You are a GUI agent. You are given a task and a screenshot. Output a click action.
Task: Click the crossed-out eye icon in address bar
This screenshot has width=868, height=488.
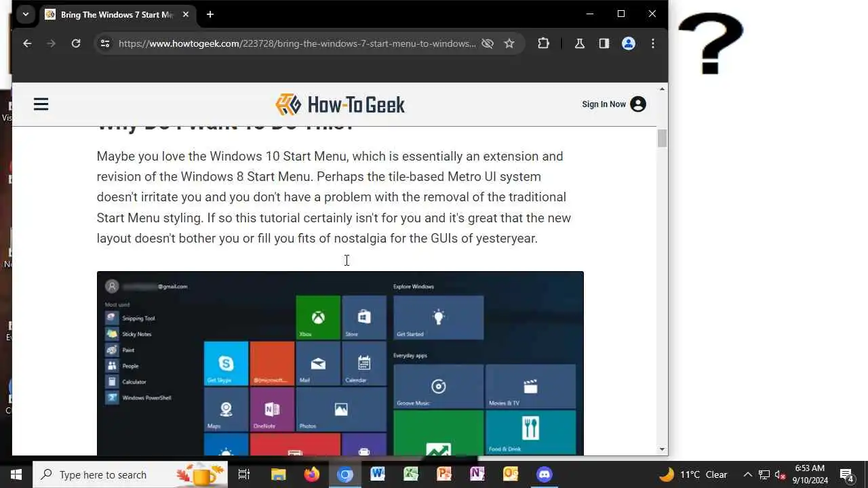click(x=488, y=43)
